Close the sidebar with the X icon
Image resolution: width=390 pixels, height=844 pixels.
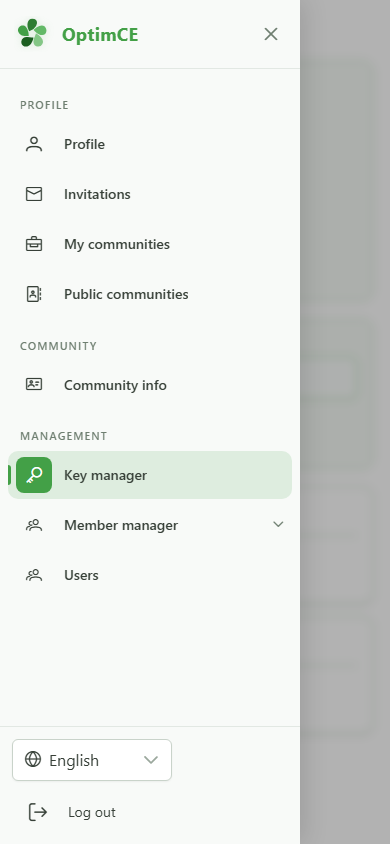[x=271, y=34]
